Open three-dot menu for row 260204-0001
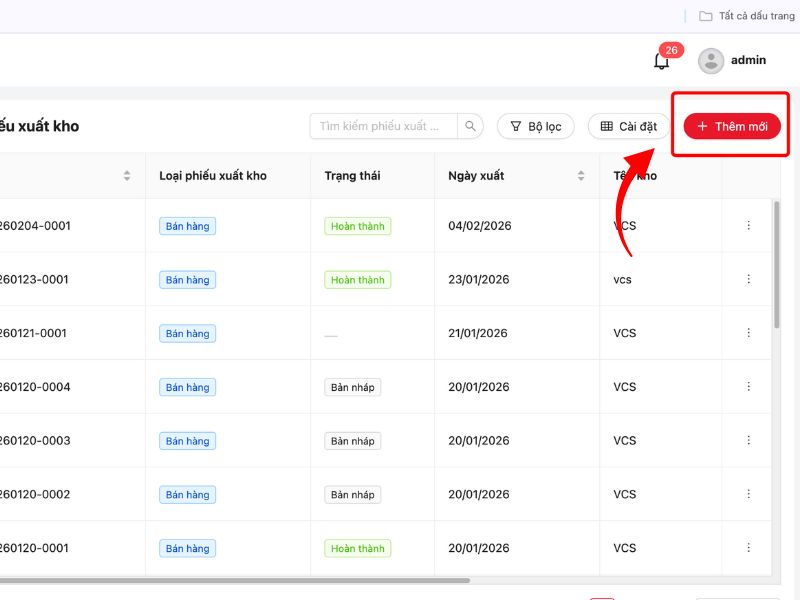This screenshot has width=800, height=600. coord(748,226)
